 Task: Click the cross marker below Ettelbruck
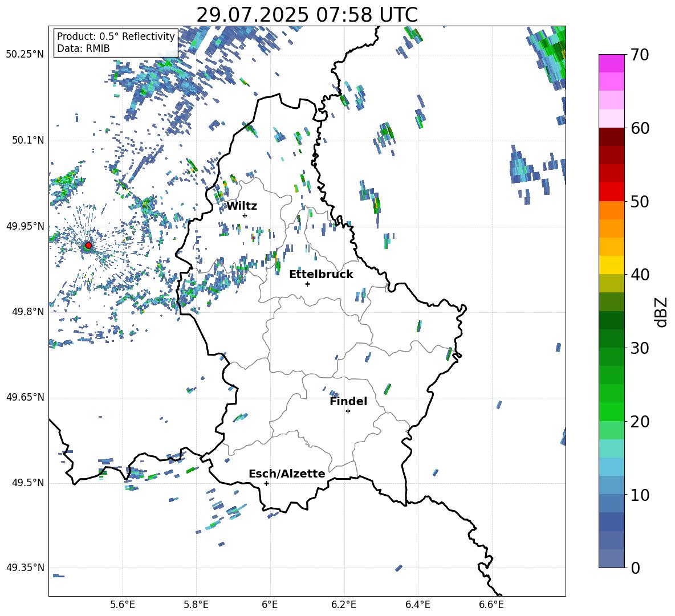click(x=307, y=284)
